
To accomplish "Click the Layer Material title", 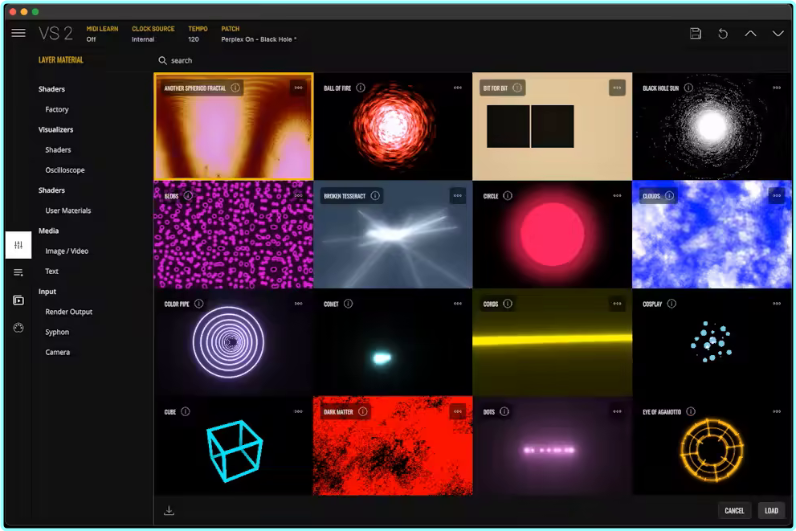I will (x=61, y=60).
